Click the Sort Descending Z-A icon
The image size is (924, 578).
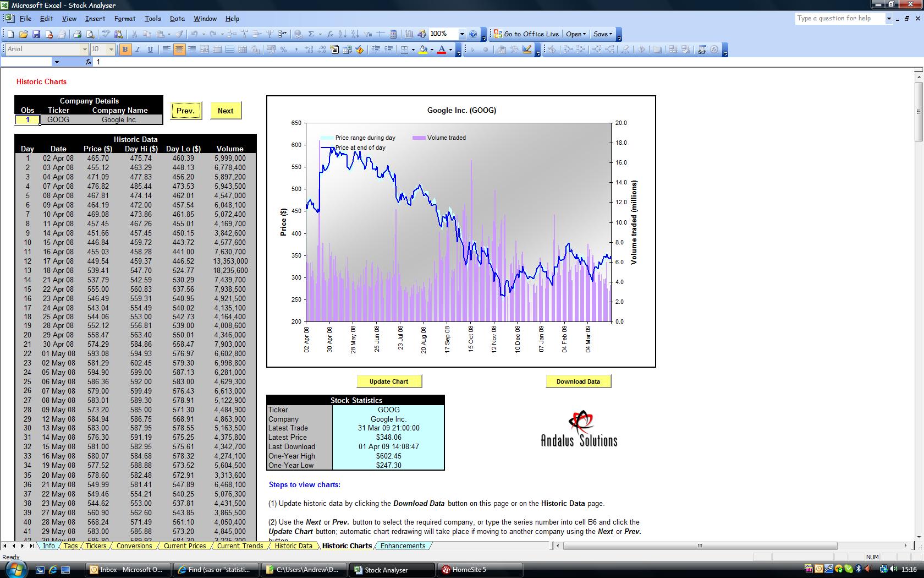pyautogui.click(x=355, y=34)
